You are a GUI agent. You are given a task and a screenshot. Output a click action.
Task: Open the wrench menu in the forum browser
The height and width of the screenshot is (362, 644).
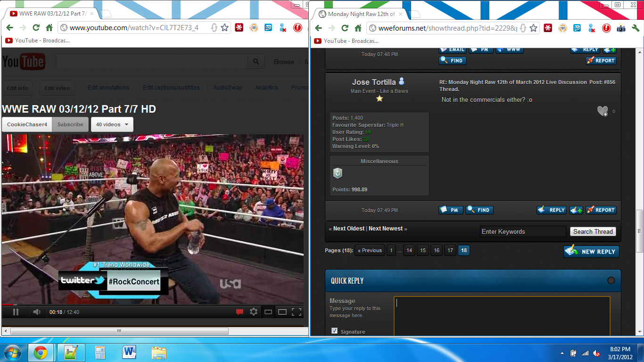coord(636,28)
